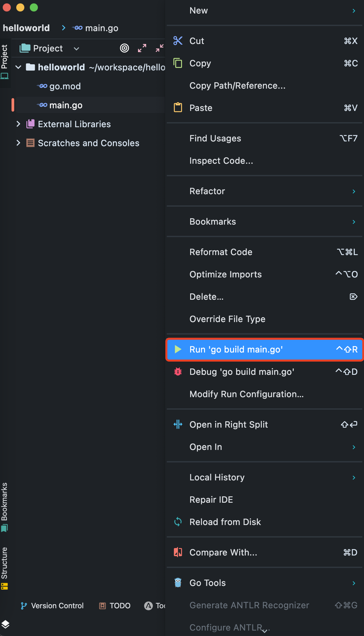Viewport: 364px width, 636px height.
Task: Click the Collapse All arrows icon
Action: pos(160,48)
